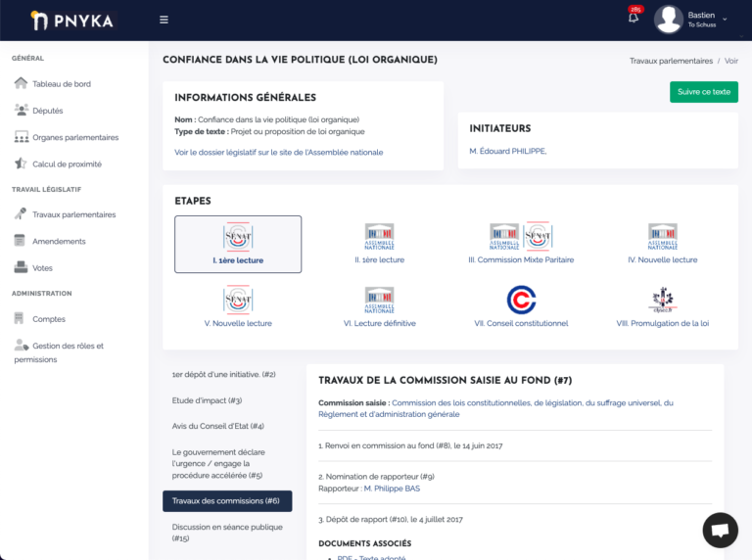Image resolution: width=752 pixels, height=560 pixels.
Task: Click Travaux parlementaires breadcrumb link
Action: click(671, 61)
